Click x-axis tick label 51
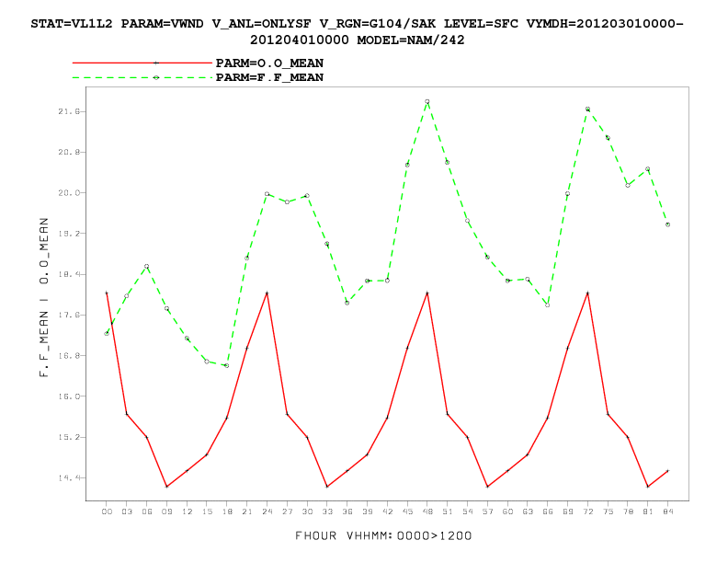The width and height of the screenshot is (728, 563). coord(447,511)
